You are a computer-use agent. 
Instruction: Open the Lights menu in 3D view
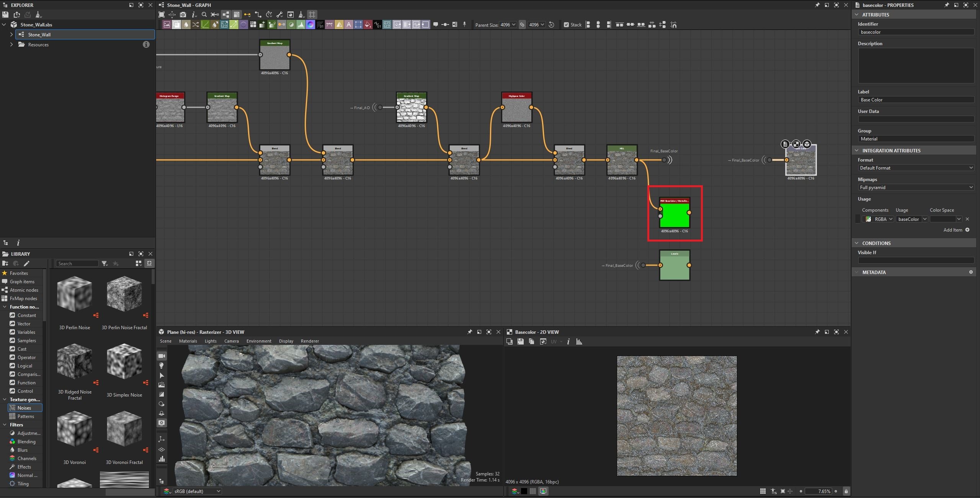(x=211, y=341)
